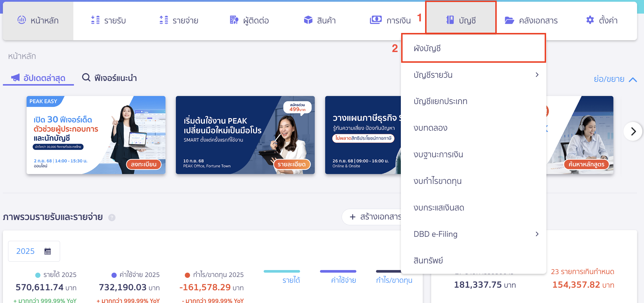Open the วางแผนภาษีธุรกิจ banner
The width and height of the screenshot is (644, 303).
[363, 135]
